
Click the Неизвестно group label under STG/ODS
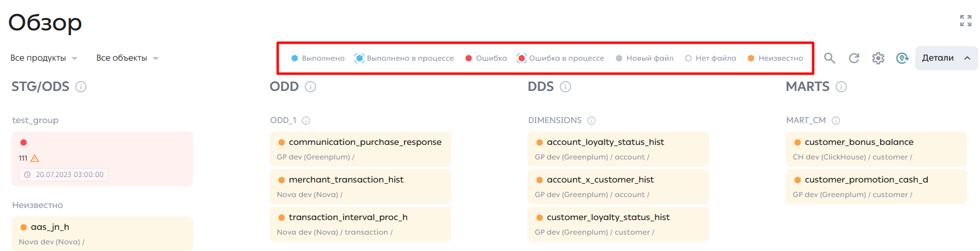point(38,205)
